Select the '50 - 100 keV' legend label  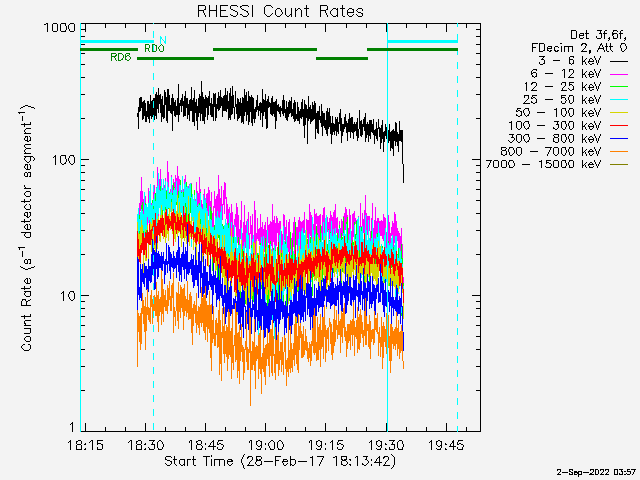coord(558,113)
